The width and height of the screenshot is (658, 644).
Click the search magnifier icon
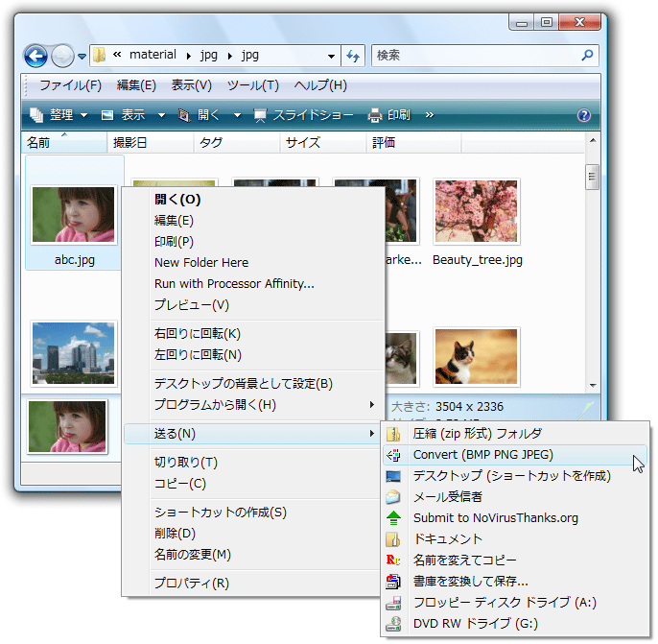click(x=587, y=55)
